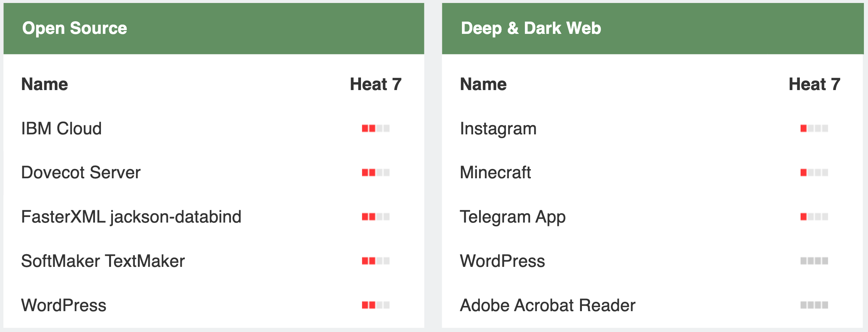The image size is (868, 332).
Task: Select FasterXML jackson-databind in Open Source
Action: pos(131,217)
